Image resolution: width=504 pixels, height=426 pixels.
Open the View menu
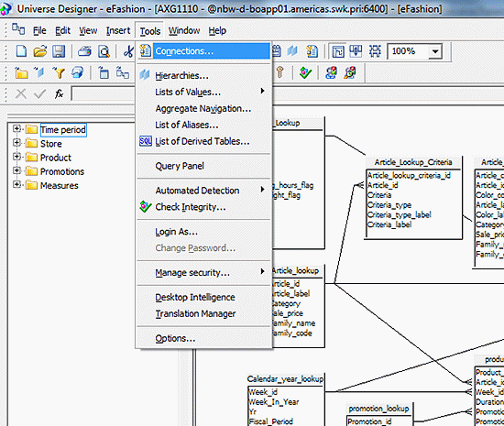[x=88, y=30]
